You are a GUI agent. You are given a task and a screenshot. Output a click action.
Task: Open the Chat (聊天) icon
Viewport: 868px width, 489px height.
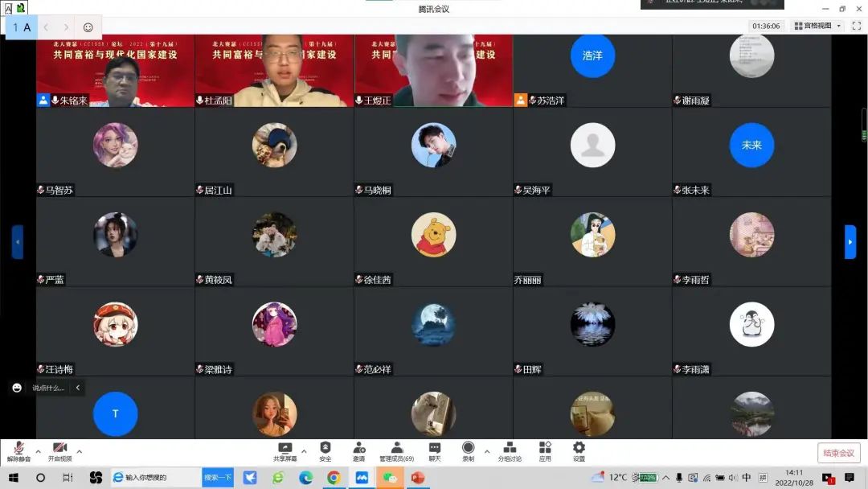click(435, 450)
